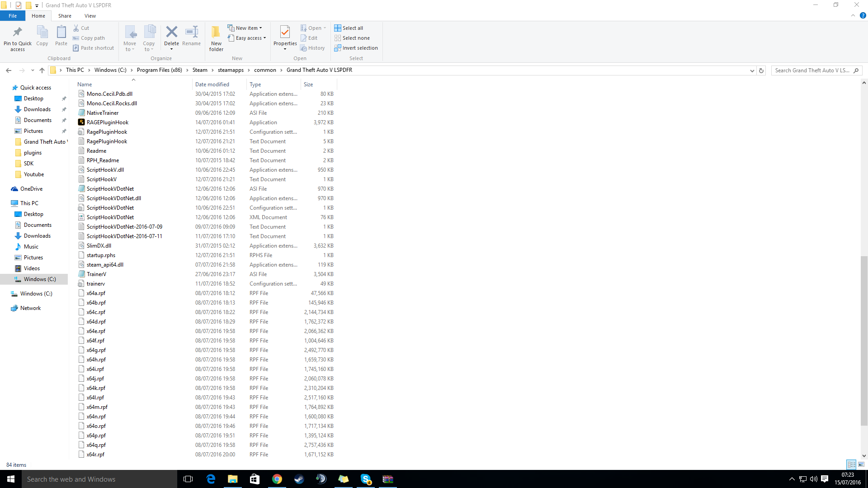The image size is (868, 488).
Task: Open the Easy access dropdown
Action: click(247, 38)
